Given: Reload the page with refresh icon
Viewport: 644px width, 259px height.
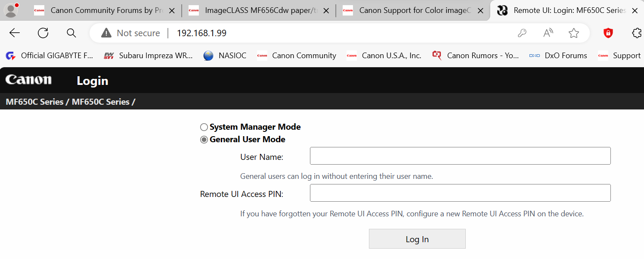Looking at the screenshot, I should click(x=43, y=33).
